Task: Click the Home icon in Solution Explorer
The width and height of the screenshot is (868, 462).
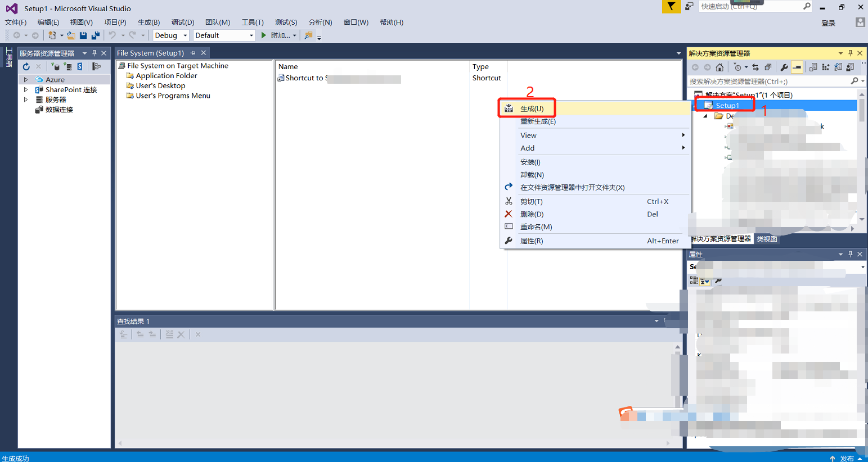Action: pos(719,67)
